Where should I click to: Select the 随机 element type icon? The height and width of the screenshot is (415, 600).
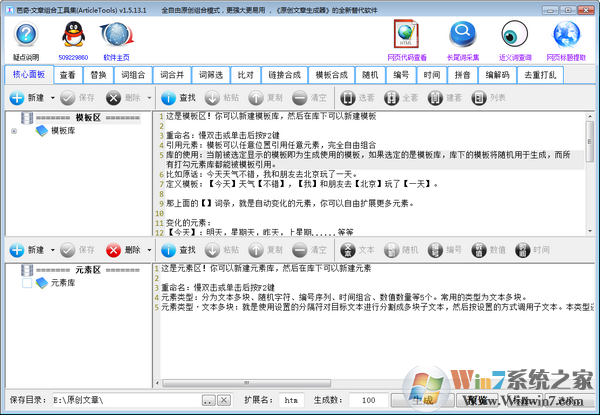click(x=401, y=250)
